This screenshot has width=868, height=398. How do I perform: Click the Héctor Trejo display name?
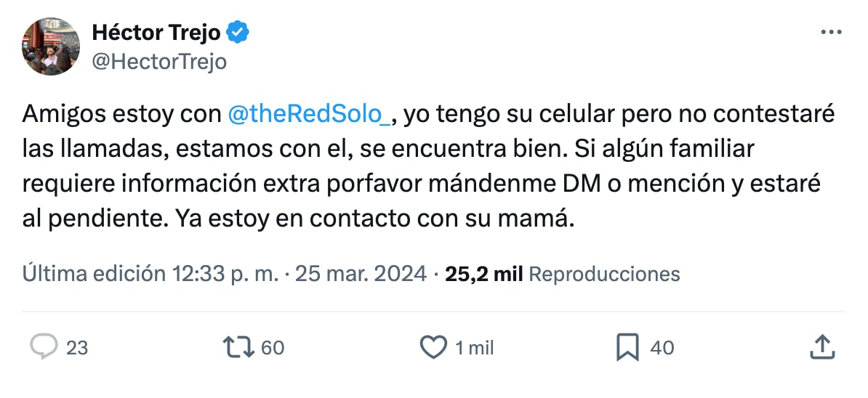[x=156, y=33]
